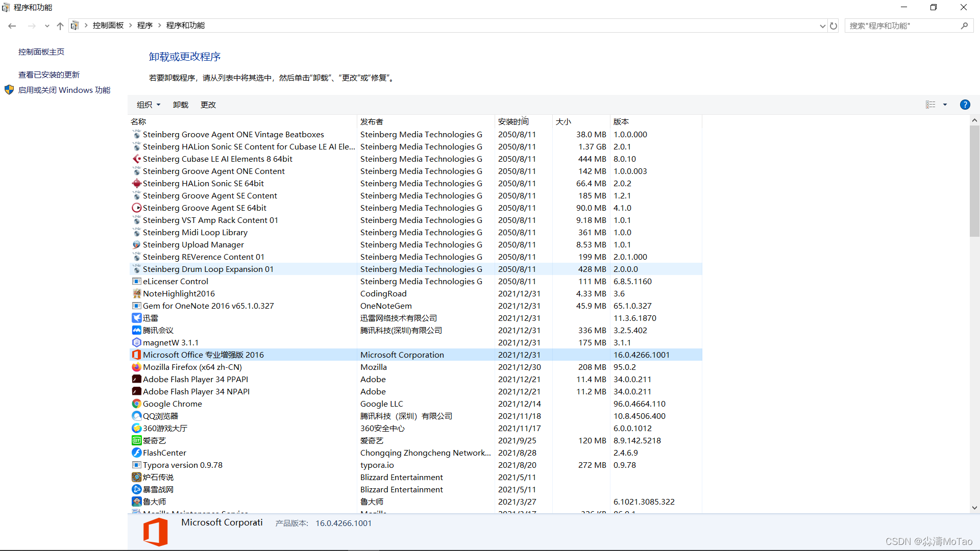Go back with the left arrow
The height and width of the screenshot is (551, 980).
click(x=12, y=26)
